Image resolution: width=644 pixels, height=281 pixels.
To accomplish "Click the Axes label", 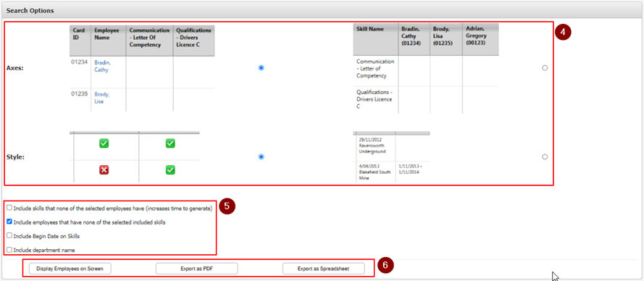I will 14,68.
